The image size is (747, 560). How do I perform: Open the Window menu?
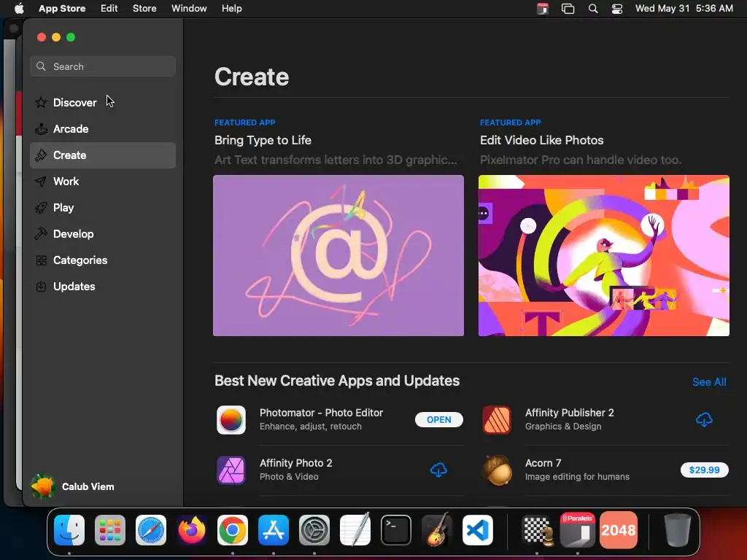pyautogui.click(x=189, y=9)
